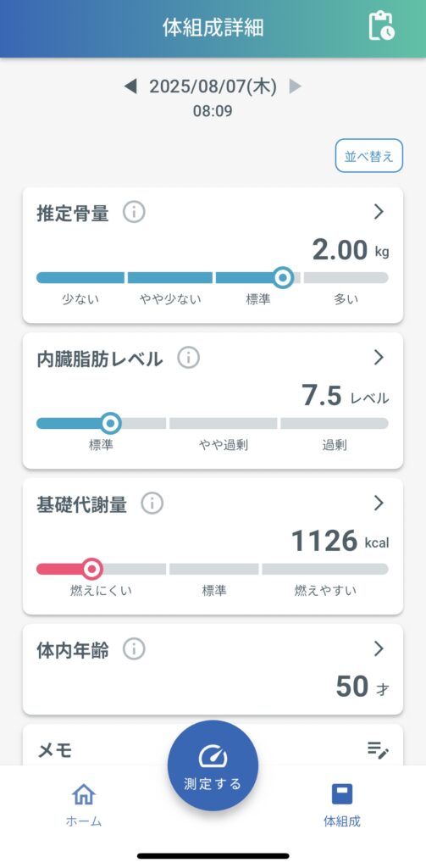Show info for 体内年齢
426x868 pixels.
pos(134,648)
